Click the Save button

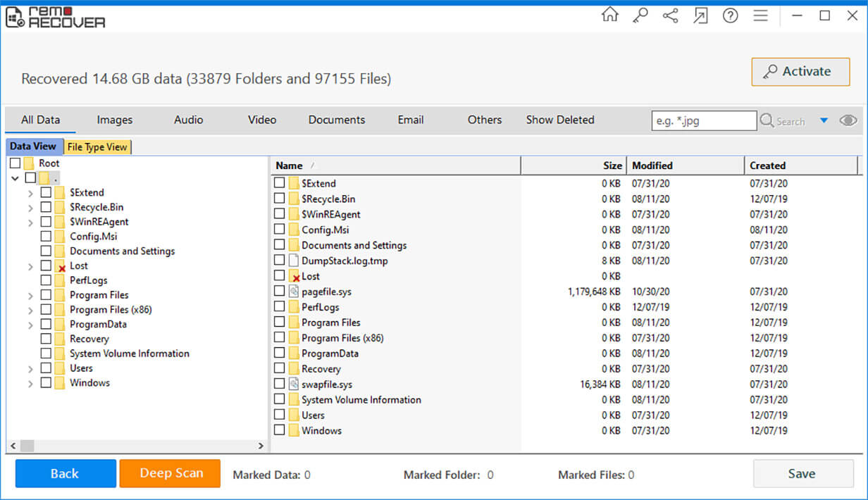tap(803, 474)
